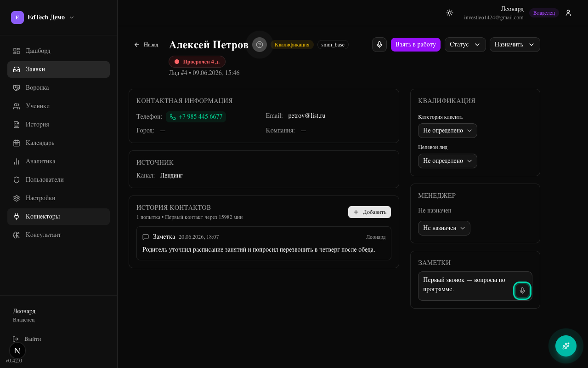
Task: Open Аналитика in the sidebar
Action: click(x=58, y=161)
